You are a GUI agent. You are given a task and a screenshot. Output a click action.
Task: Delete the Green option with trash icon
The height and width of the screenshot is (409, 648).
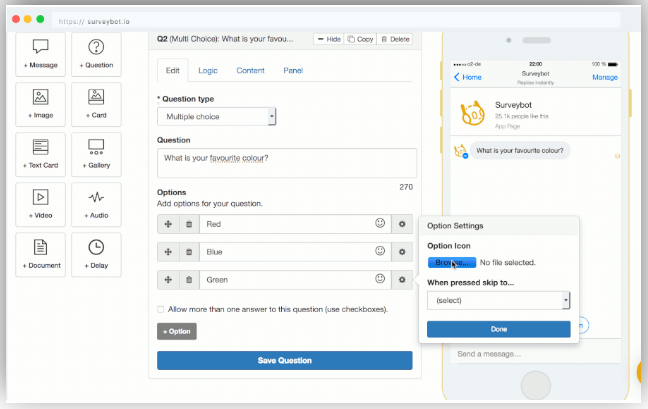coord(189,280)
